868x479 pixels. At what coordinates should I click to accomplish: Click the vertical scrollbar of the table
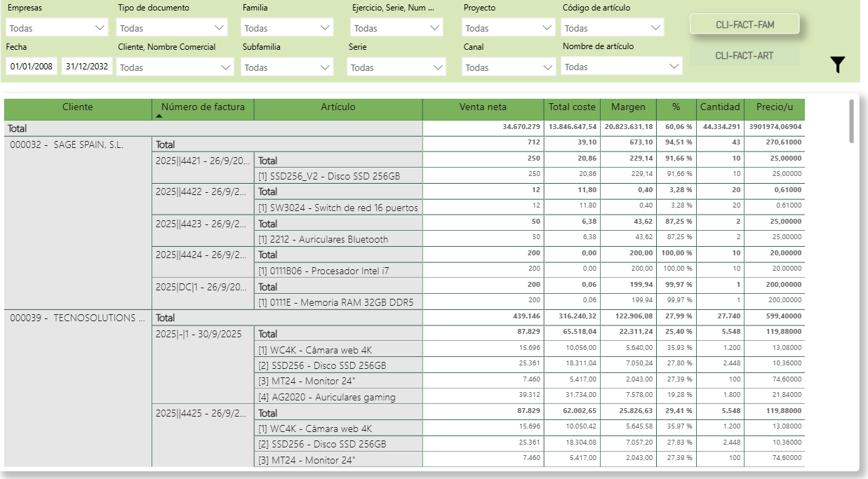point(852,121)
